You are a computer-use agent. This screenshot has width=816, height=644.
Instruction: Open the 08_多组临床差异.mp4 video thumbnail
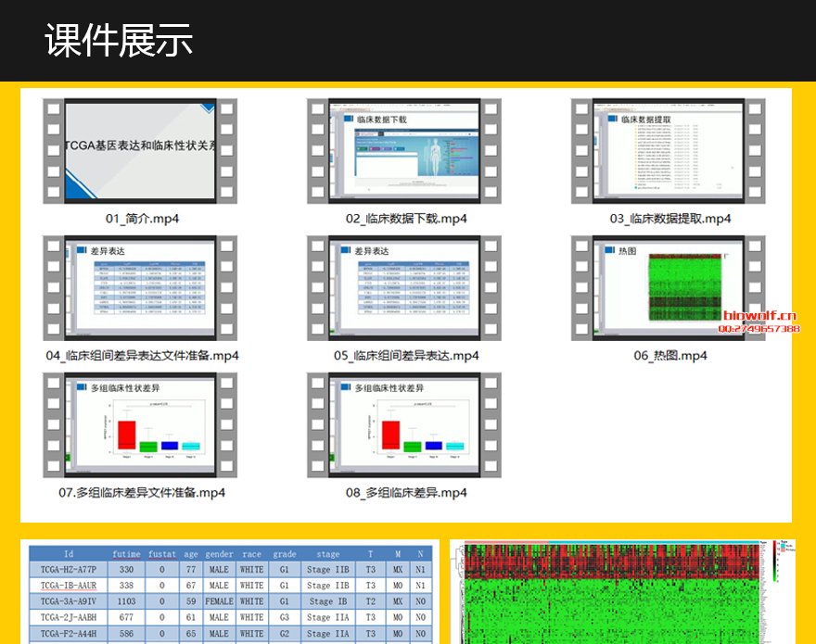pos(404,425)
